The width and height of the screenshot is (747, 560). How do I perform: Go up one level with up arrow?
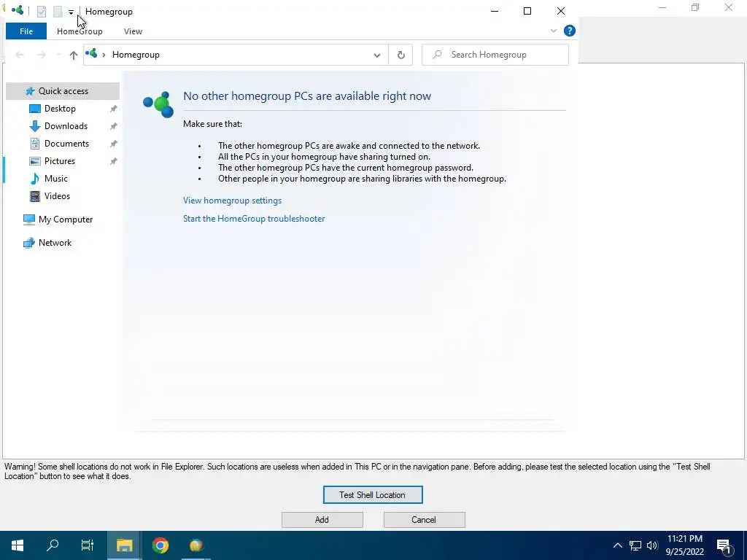pos(74,55)
